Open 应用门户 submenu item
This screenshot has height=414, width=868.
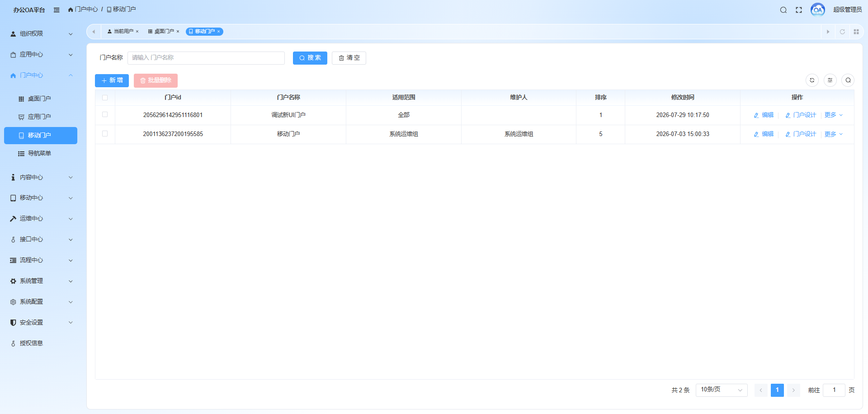tap(41, 117)
